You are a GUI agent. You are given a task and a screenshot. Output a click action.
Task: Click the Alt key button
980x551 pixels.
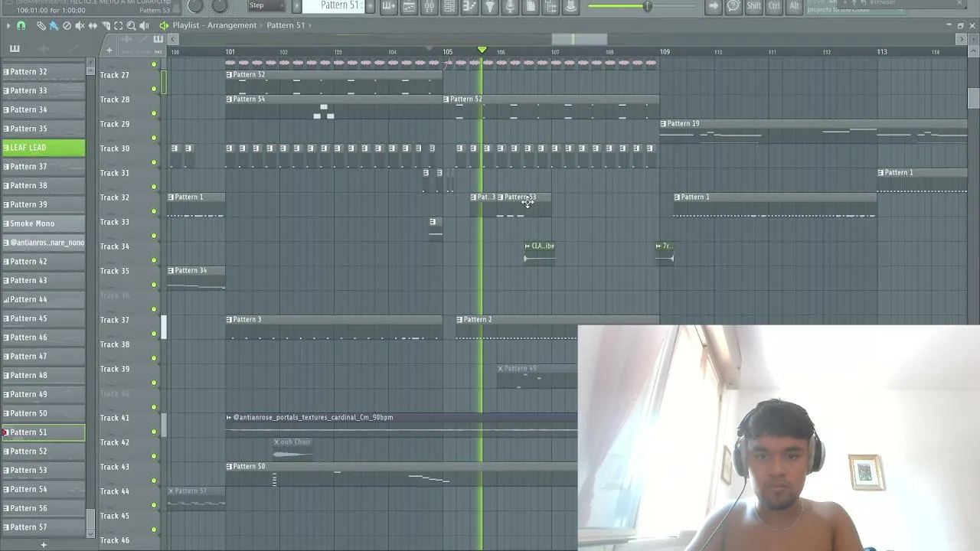coord(794,6)
